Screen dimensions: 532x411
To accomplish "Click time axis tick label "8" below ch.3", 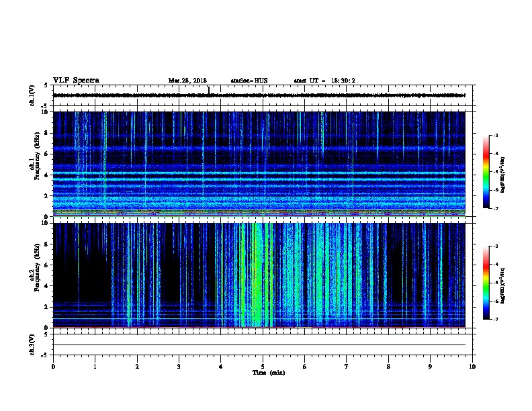I will coord(388,367).
